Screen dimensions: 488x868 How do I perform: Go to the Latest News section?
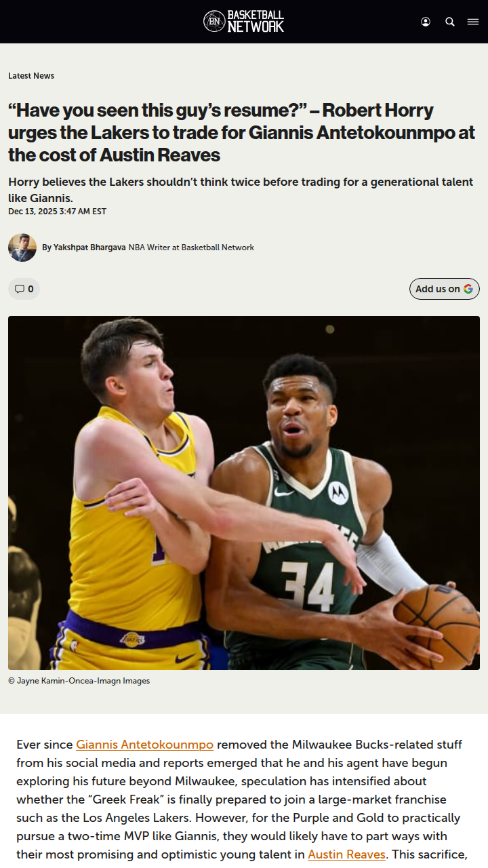pos(31,76)
